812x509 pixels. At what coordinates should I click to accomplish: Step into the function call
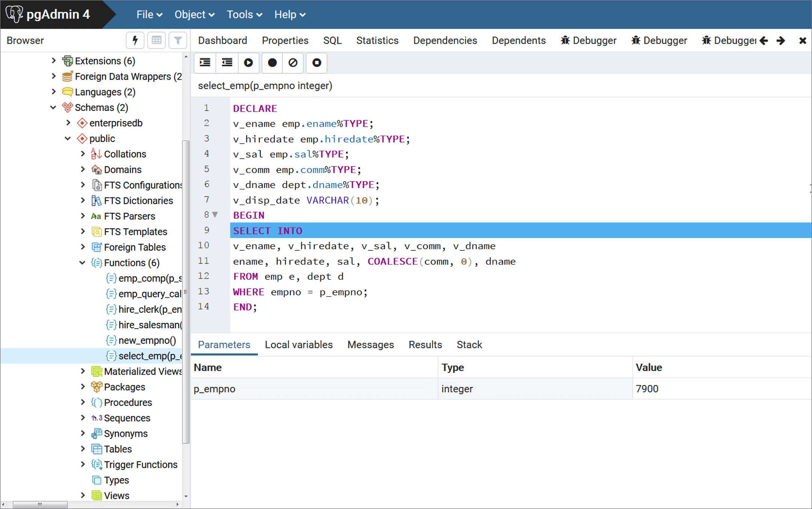pyautogui.click(x=205, y=63)
